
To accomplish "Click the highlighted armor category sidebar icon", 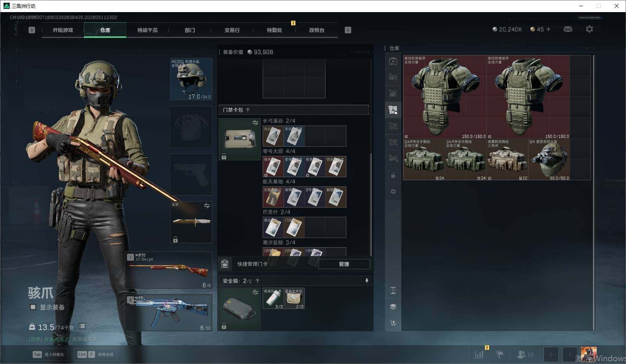I will [x=393, y=110].
